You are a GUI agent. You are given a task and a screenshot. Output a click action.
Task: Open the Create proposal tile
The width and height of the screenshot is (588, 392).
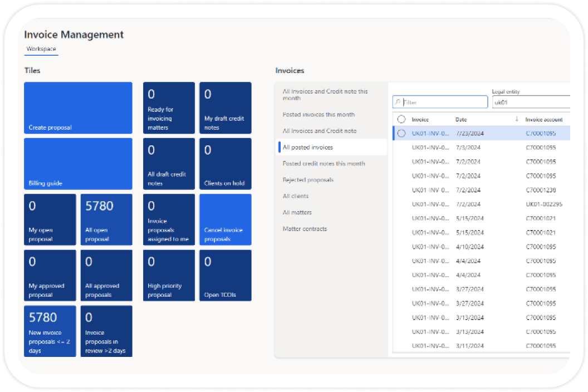tap(78, 107)
